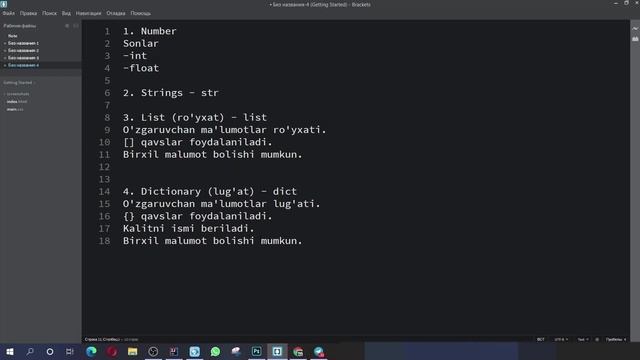Expand the screenshots folder in tree
This screenshot has height=360, width=640.
coord(17,94)
